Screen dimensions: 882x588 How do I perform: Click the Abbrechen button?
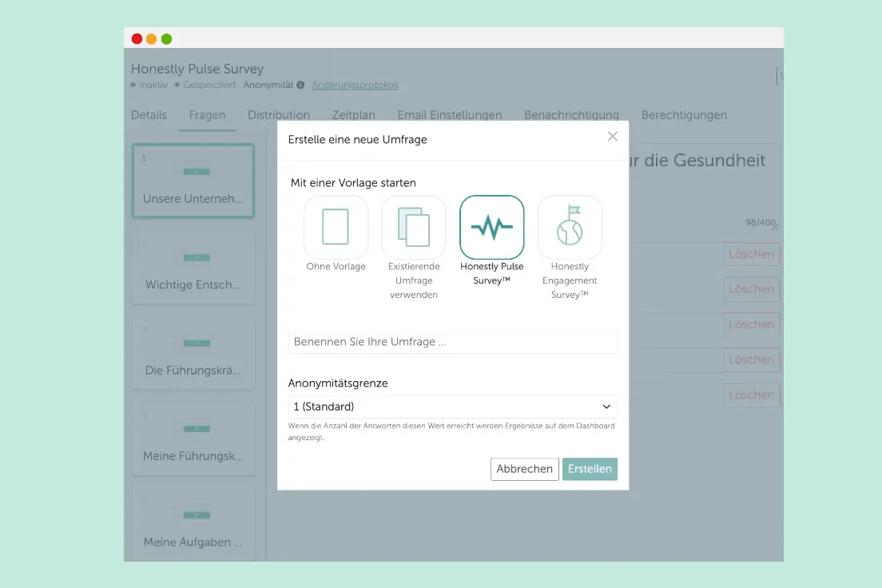525,469
